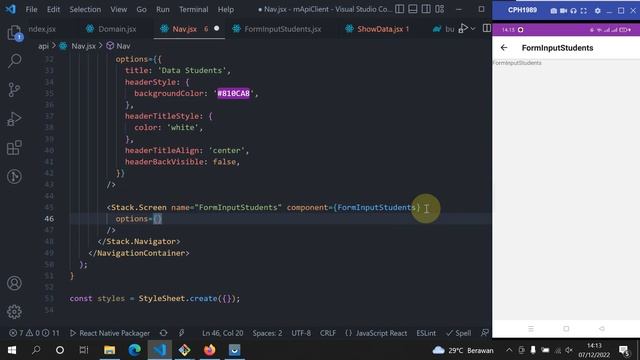640x360 pixels.
Task: Click the small plug icon right of the sync icon in the status bar
Action: point(182,333)
